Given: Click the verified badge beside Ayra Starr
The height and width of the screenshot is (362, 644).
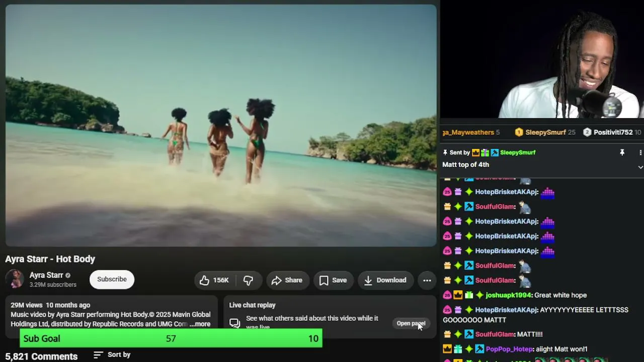Looking at the screenshot, I should click(68, 276).
